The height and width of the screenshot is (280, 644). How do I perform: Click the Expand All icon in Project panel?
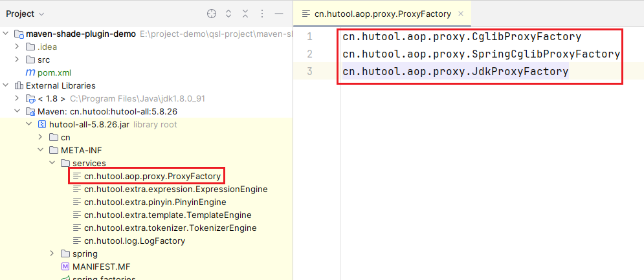point(228,14)
